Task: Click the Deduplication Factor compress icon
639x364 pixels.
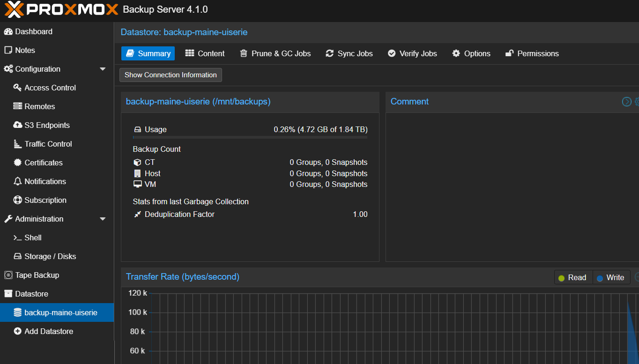Action: [137, 215]
